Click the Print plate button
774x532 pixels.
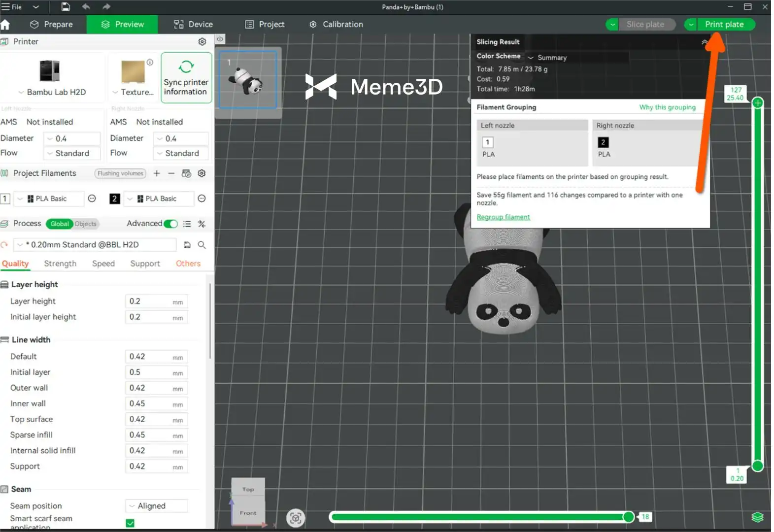click(x=724, y=25)
